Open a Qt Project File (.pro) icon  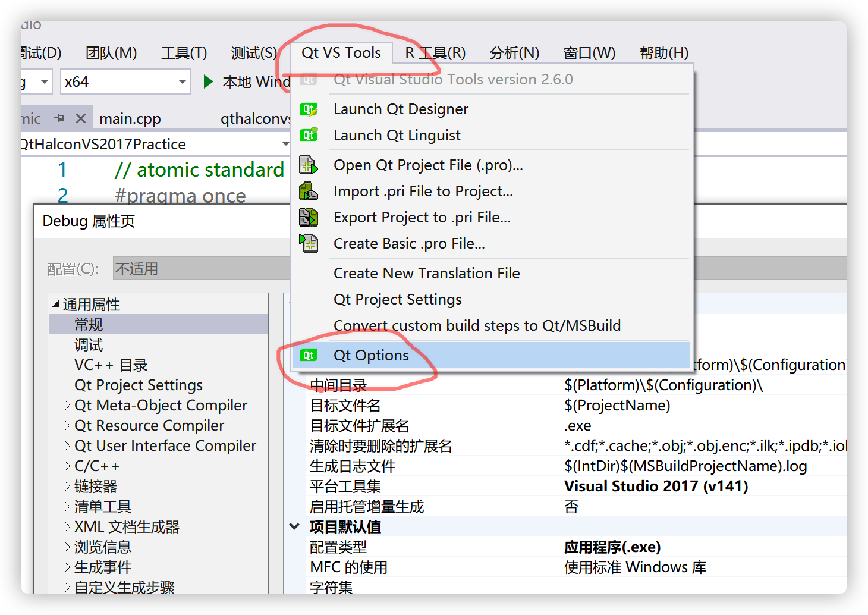(x=309, y=165)
